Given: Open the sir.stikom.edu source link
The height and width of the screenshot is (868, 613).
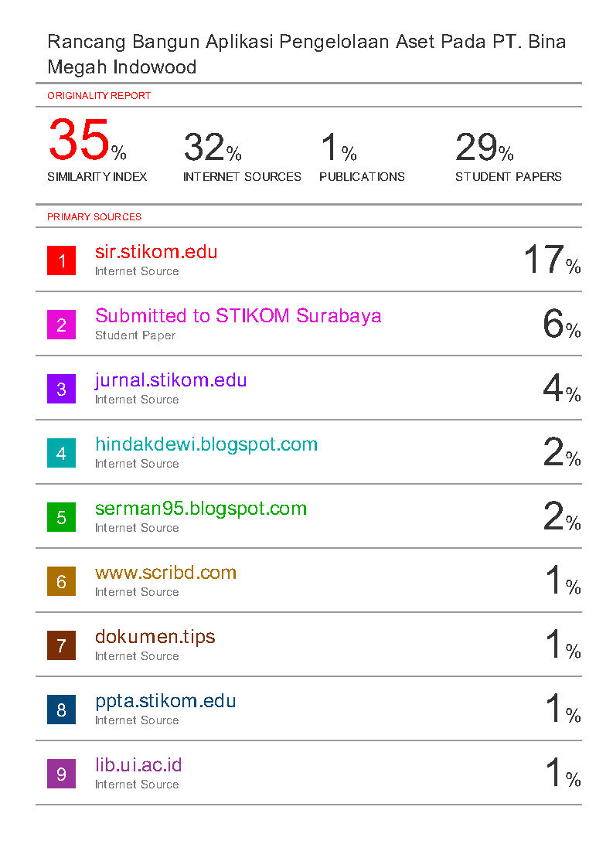Looking at the screenshot, I should pyautogui.click(x=156, y=252).
